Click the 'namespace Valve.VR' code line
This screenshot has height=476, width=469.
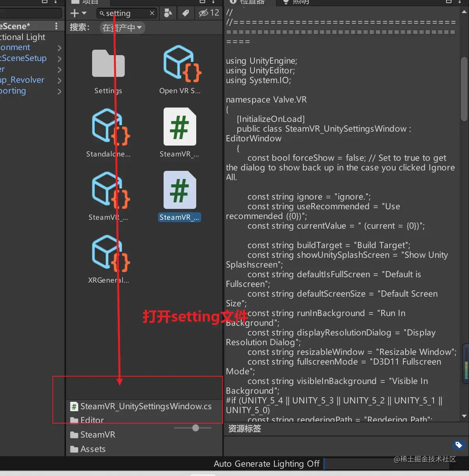coord(266,99)
